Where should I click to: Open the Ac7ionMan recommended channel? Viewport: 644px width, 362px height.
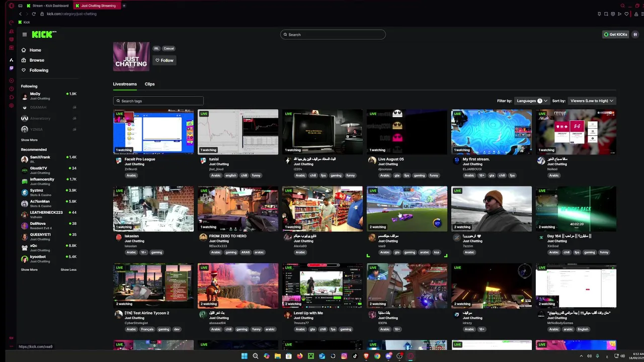pyautogui.click(x=49, y=204)
